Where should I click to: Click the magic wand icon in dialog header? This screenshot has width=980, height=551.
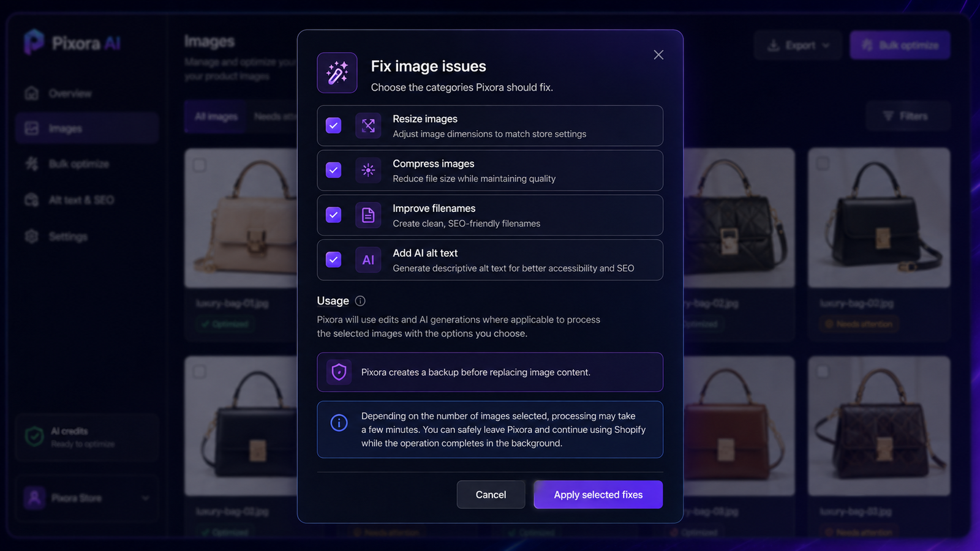337,73
